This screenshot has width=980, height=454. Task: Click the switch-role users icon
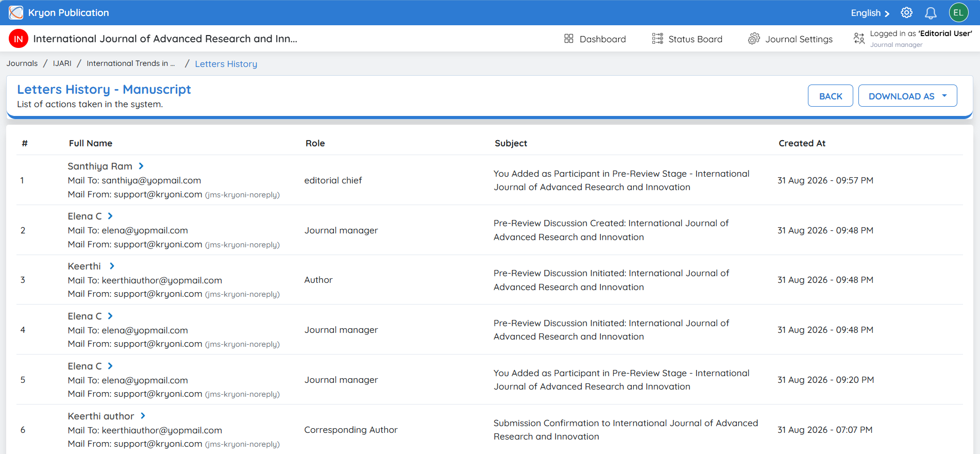coord(859,39)
